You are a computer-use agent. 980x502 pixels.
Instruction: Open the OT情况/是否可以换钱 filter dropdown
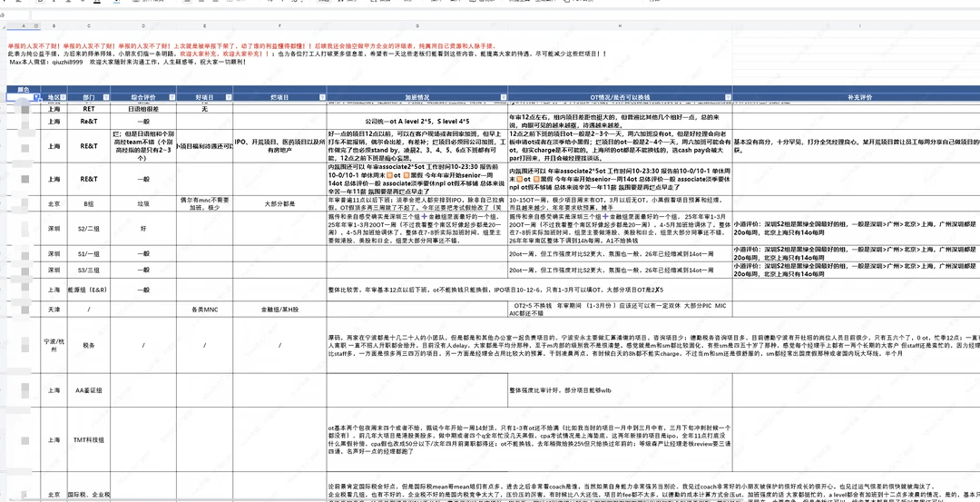728,97
